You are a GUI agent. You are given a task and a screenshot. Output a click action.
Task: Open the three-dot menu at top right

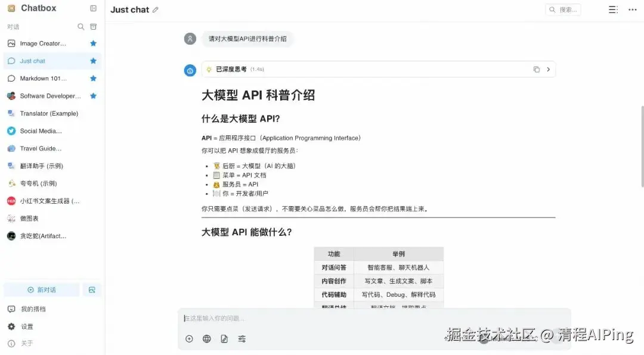[x=633, y=10]
